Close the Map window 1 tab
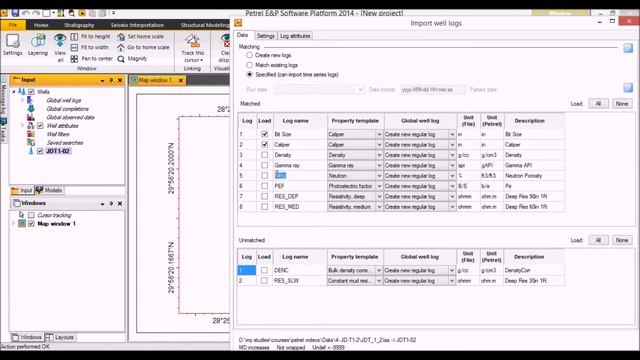Viewport: 640px width, 360px height. (x=181, y=80)
